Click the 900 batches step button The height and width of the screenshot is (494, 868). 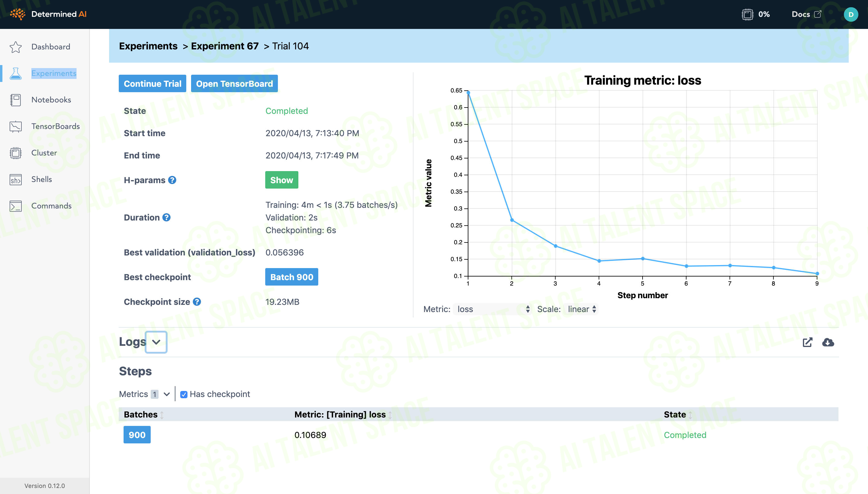(x=137, y=435)
